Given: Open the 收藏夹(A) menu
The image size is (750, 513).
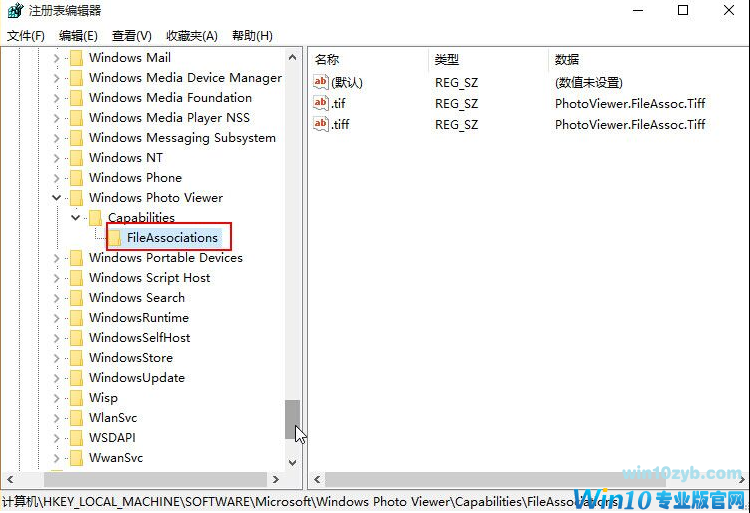Looking at the screenshot, I should [192, 36].
